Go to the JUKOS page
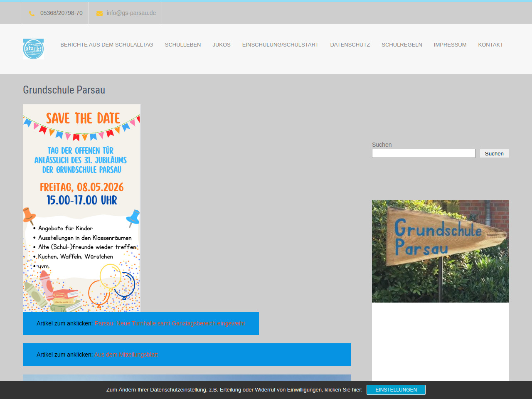This screenshot has width=532, height=399. coord(222,45)
